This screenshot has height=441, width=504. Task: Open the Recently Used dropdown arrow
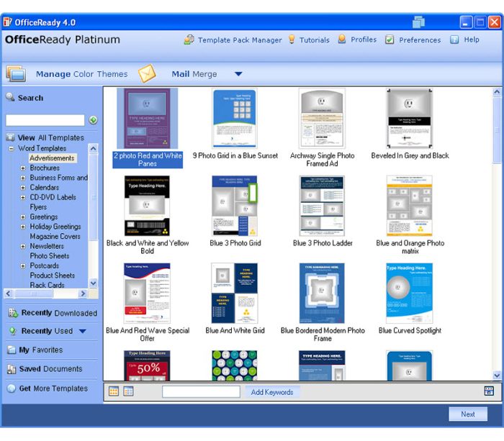point(83,331)
